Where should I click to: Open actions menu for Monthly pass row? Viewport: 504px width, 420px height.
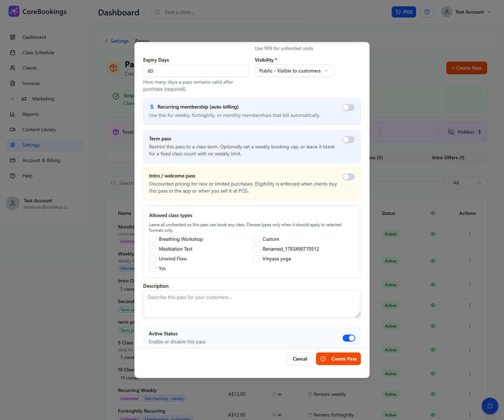(470, 234)
